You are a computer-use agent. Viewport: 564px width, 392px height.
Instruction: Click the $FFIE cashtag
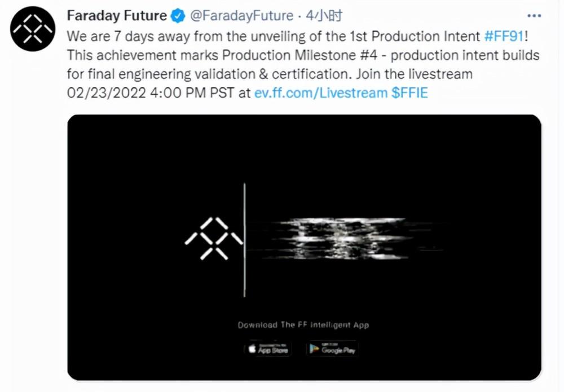(x=409, y=93)
